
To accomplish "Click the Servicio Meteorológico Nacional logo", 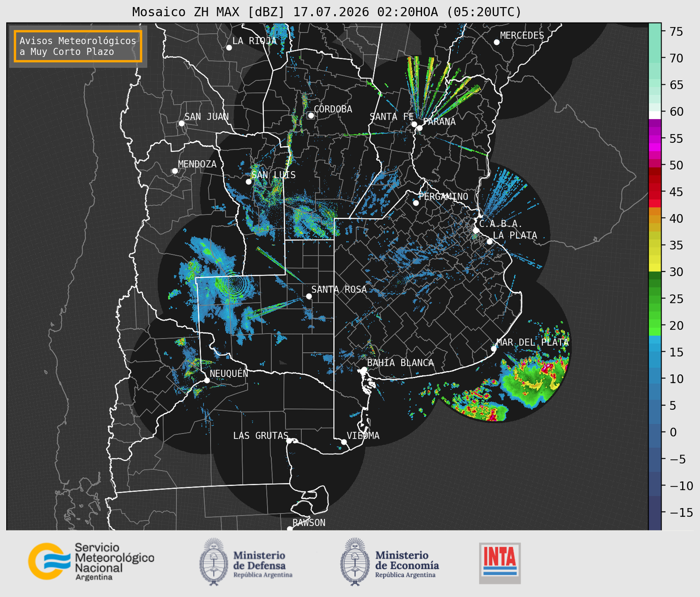I will click(x=91, y=561).
